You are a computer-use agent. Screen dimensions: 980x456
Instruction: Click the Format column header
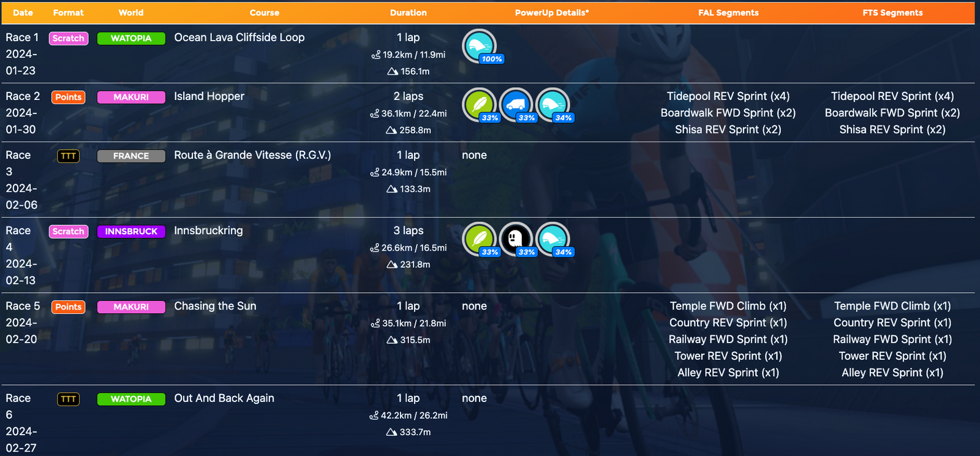pos(69,13)
